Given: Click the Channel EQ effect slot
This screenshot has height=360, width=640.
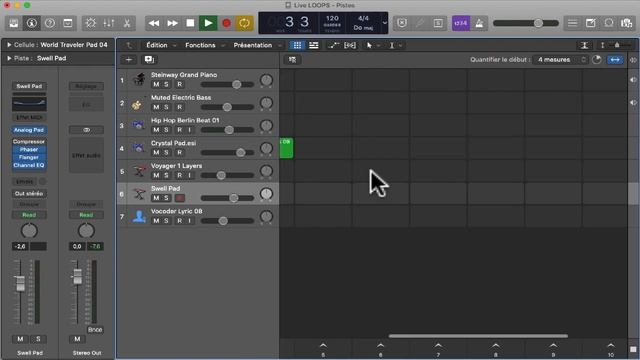Looking at the screenshot, I should coord(29,165).
